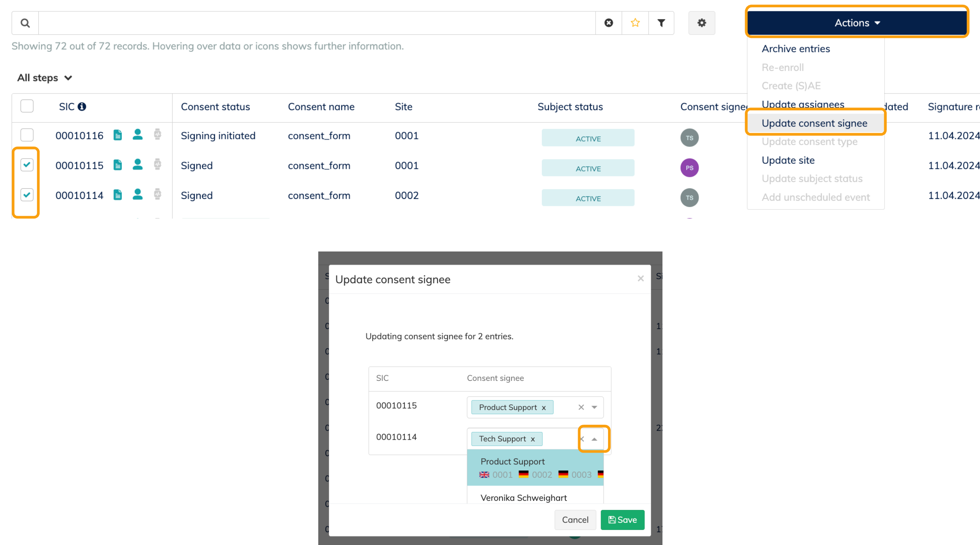The height and width of the screenshot is (545, 980).
Task: Click the SIC info icon
Action: 82,107
